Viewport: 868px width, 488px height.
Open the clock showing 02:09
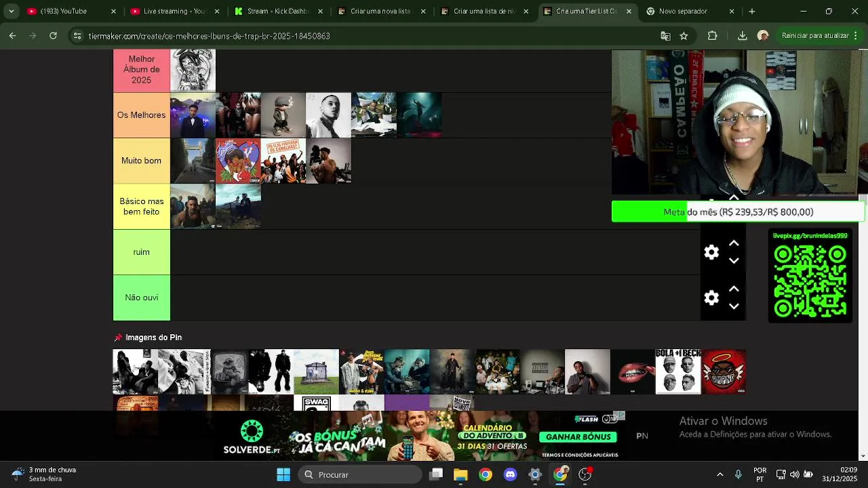click(840, 474)
